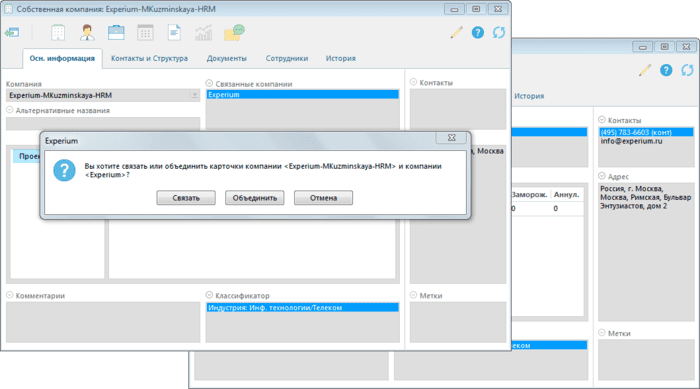Click the Связать button in dialog
The image size is (700, 389).
[186, 198]
